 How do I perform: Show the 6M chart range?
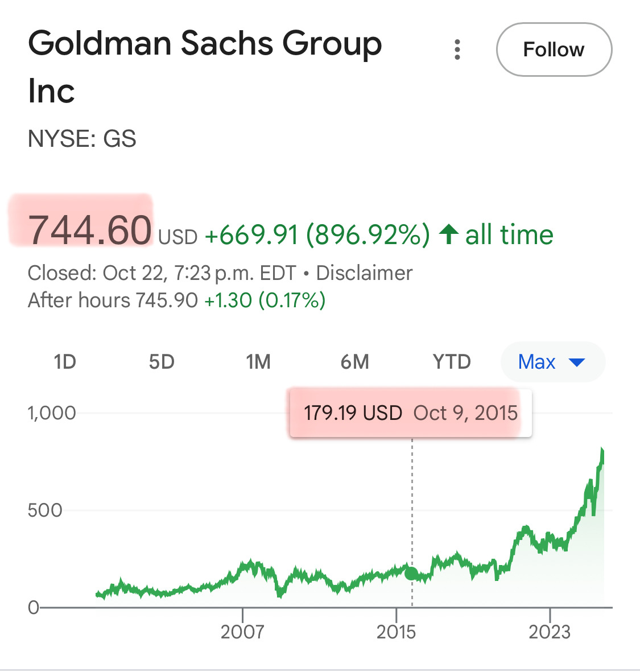click(x=355, y=362)
